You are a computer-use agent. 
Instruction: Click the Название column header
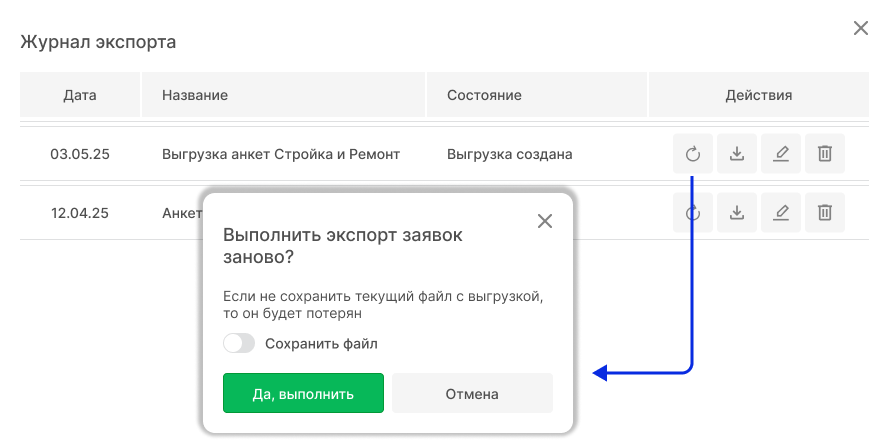[195, 95]
